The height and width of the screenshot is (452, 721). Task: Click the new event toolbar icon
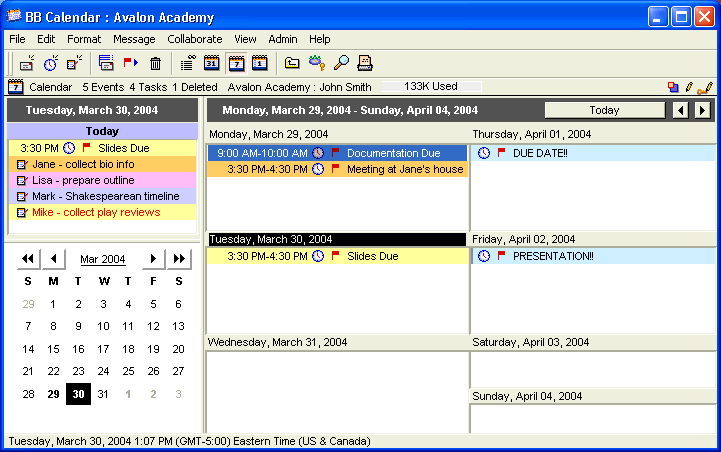(27, 63)
